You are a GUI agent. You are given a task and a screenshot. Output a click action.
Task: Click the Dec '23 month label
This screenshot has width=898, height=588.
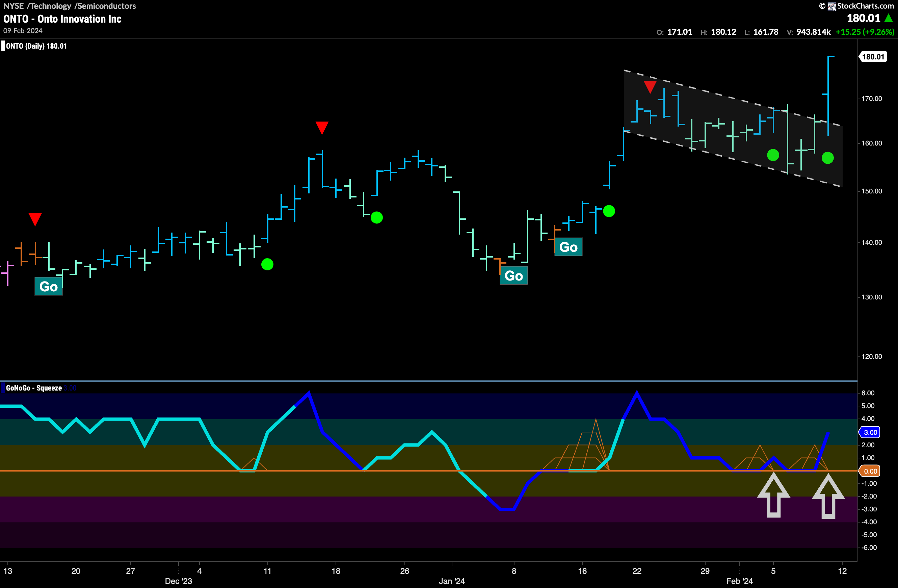coord(179,581)
